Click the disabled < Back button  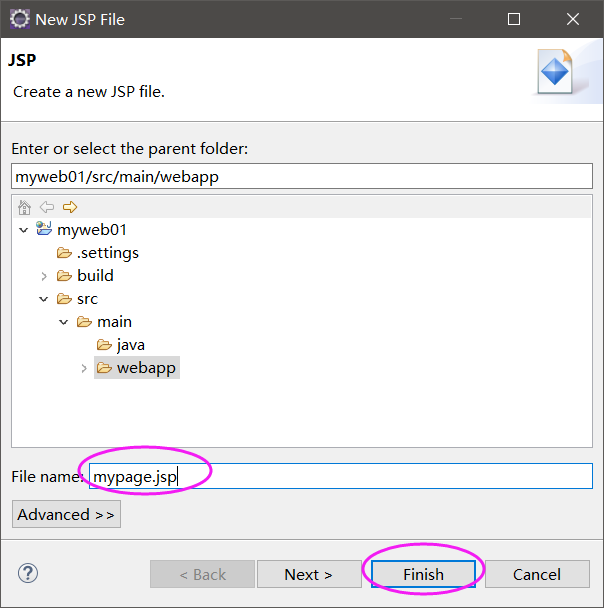[202, 574]
